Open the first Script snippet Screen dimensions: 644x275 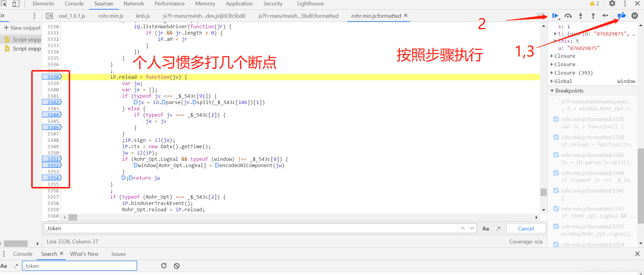[x=23, y=40]
